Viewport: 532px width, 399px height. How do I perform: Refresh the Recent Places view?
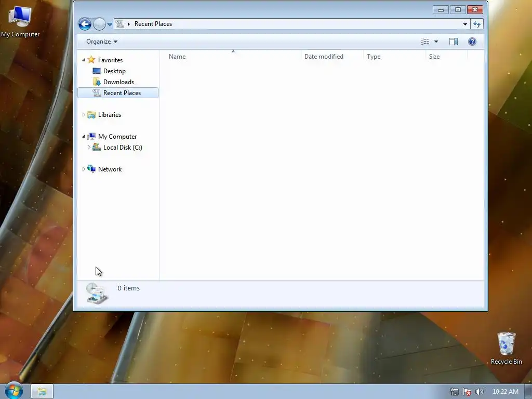477,24
